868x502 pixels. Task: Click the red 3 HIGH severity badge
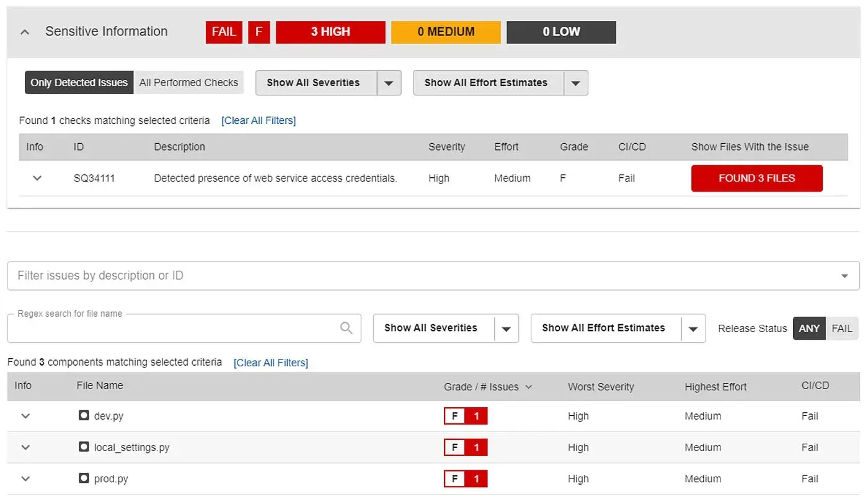click(x=330, y=32)
